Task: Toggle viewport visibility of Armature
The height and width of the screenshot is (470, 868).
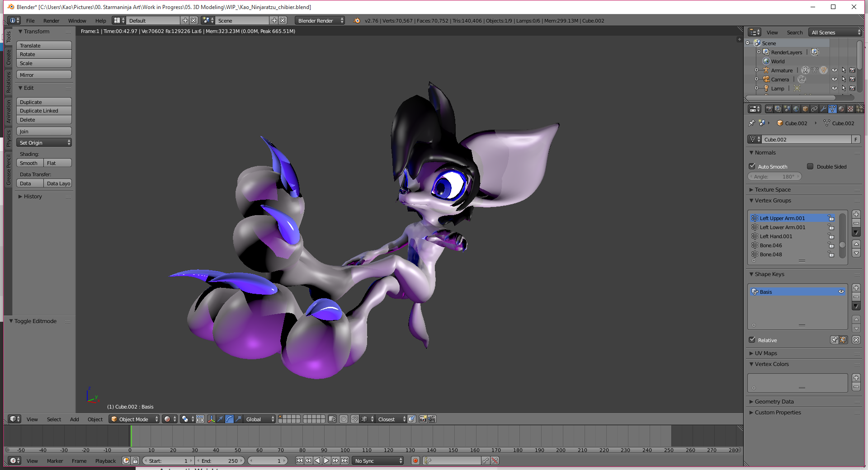Action: 835,70
